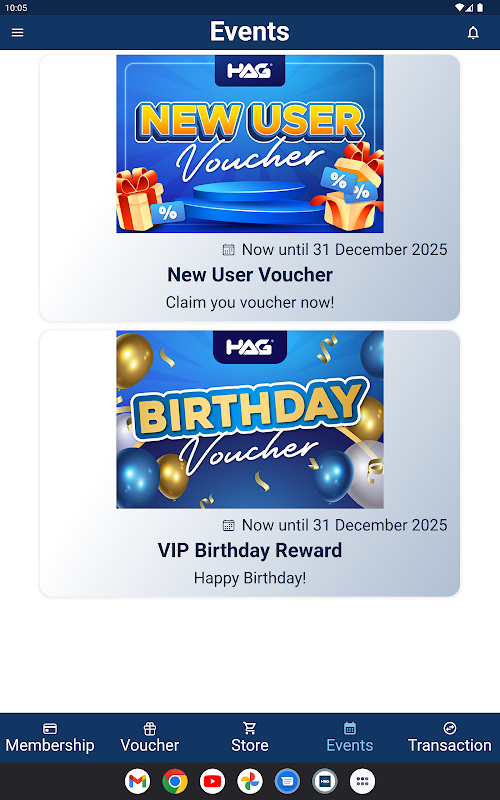Viewport: 500px width, 800px height.
Task: Switch to the Voucher tab
Action: pos(149,738)
